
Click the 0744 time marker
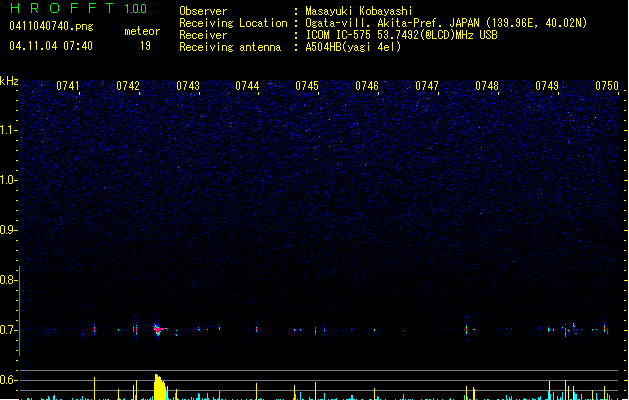tap(247, 86)
